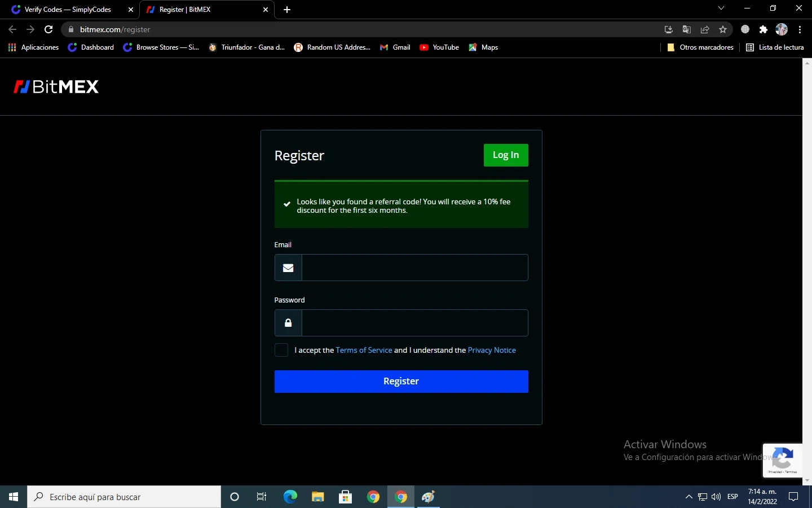The width and height of the screenshot is (812, 508).
Task: Open volume control tray icon
Action: click(x=716, y=497)
